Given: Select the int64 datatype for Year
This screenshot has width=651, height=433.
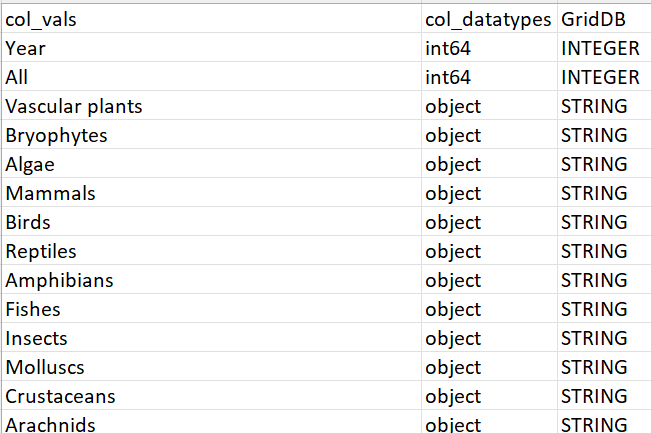Looking at the screenshot, I should pyautogui.click(x=448, y=48).
